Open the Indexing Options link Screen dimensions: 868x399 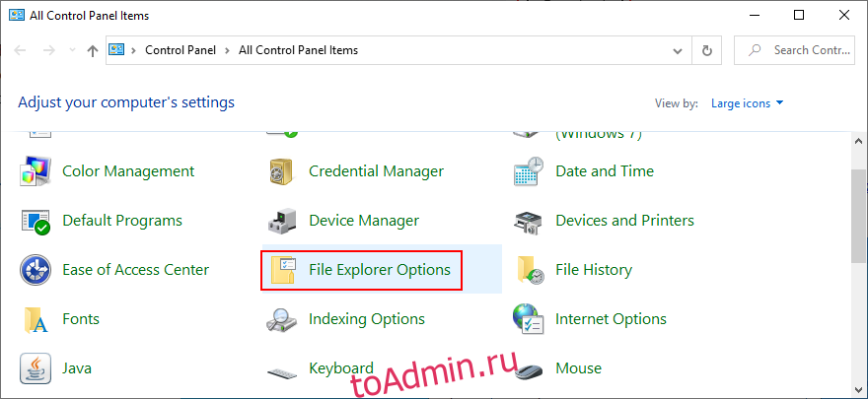click(366, 319)
